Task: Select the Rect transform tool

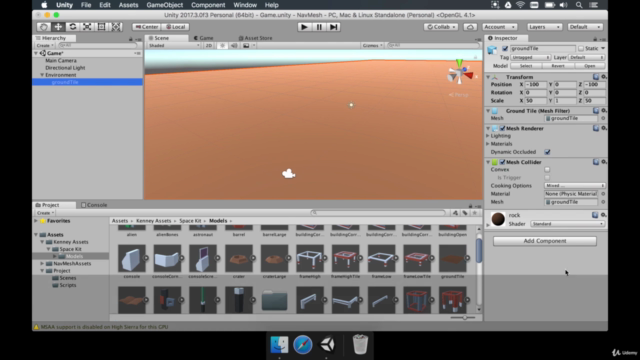Action: (x=101, y=27)
